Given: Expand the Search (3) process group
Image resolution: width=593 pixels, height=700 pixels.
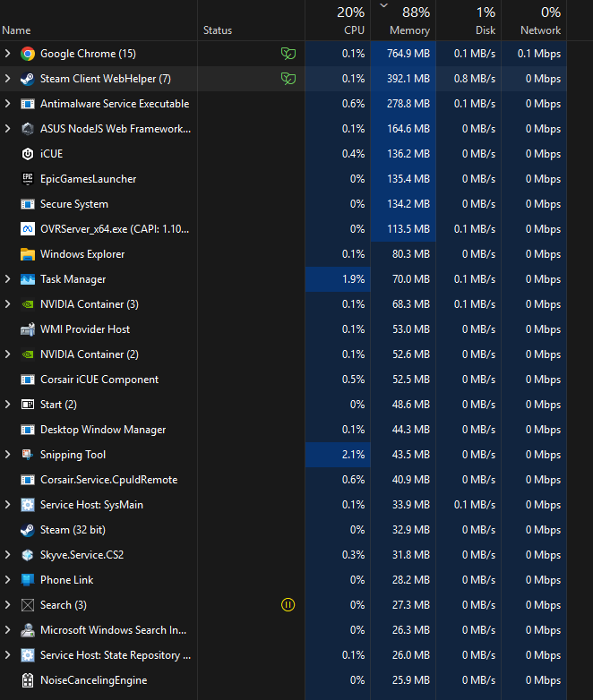Looking at the screenshot, I should 7,605.
